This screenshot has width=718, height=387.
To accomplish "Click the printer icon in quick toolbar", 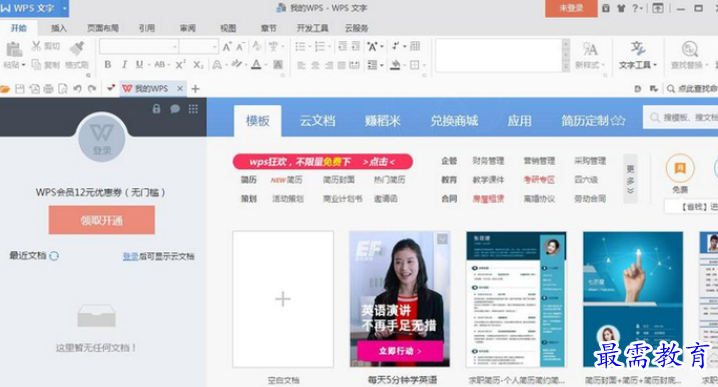I will (48, 89).
